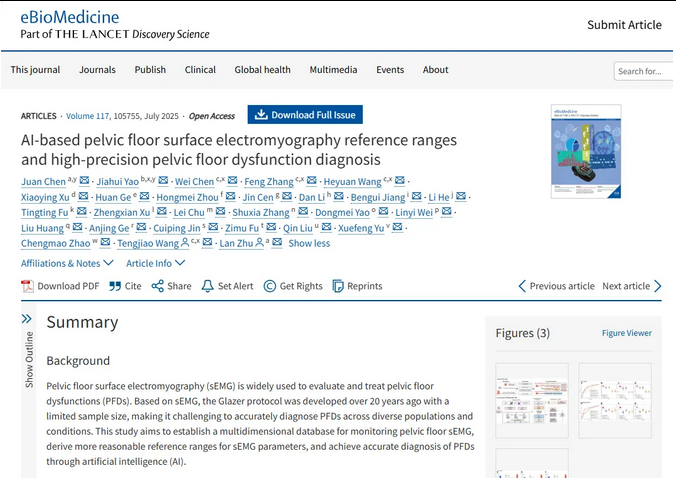Go to the Next article
This screenshot has height=483, width=676.
[x=631, y=286]
